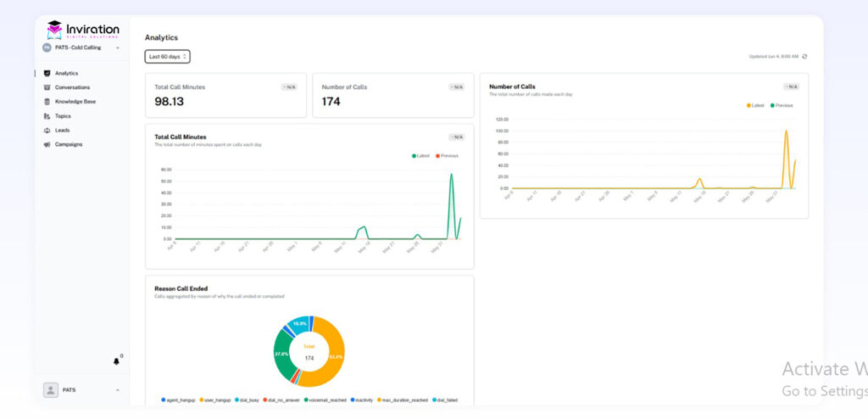This screenshot has width=868, height=419.
Task: Open the Campaigns menu item
Action: [69, 144]
